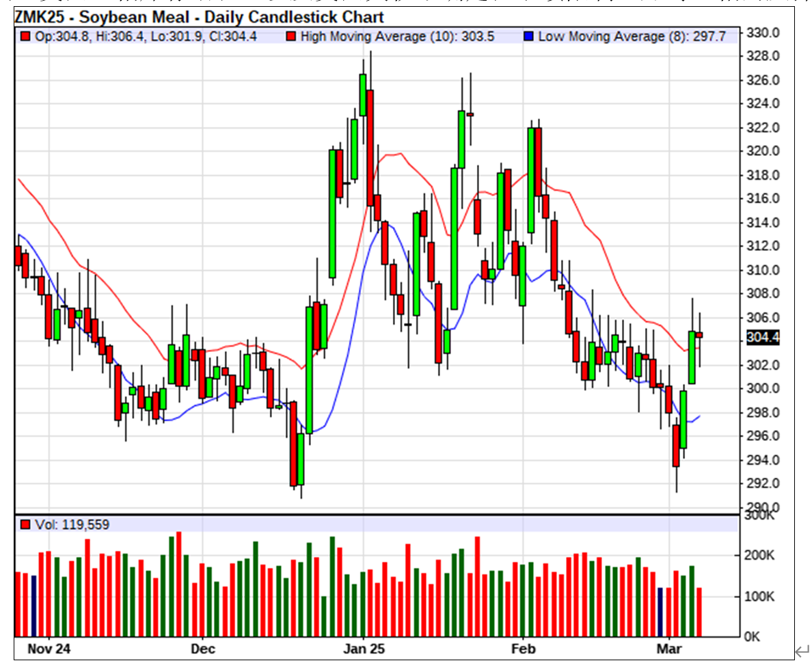Click the last red volume bar on the right

point(699,611)
